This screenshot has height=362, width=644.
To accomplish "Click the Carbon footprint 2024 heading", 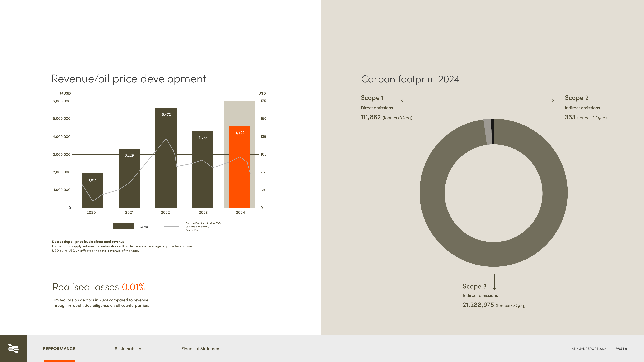I will click(x=410, y=79).
